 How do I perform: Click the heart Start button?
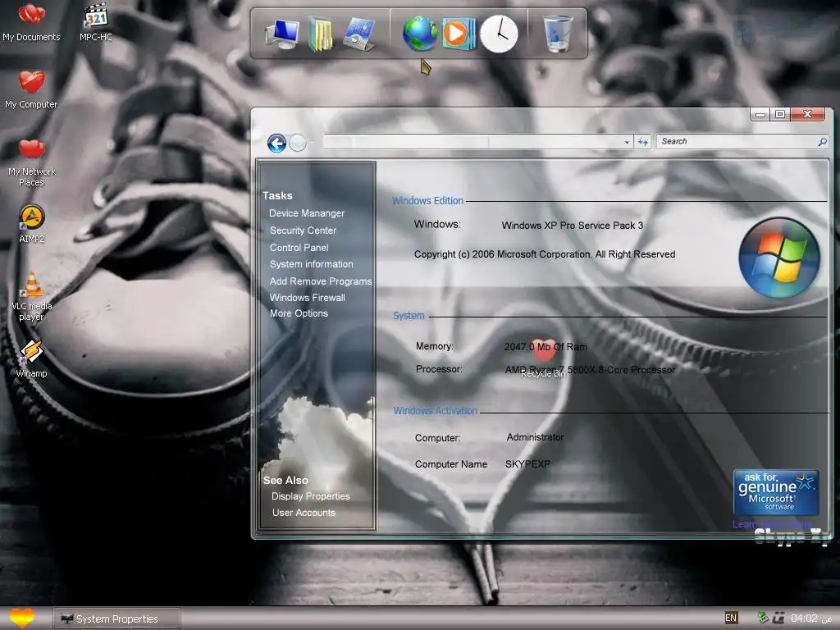[22, 619]
